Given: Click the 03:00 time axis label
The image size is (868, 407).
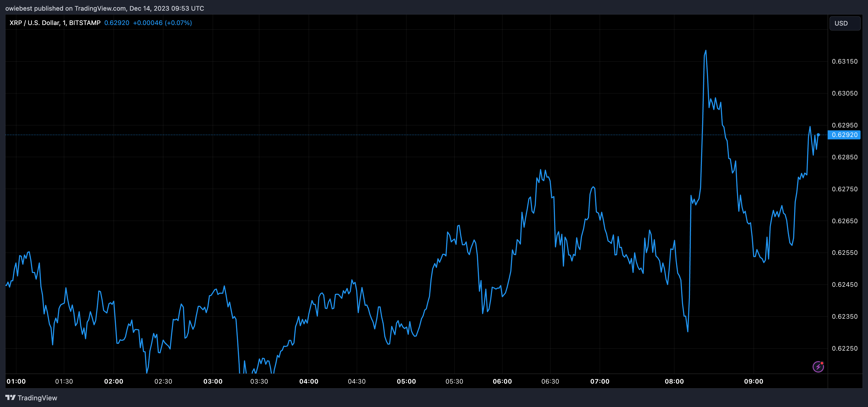Looking at the screenshot, I should tap(213, 381).
